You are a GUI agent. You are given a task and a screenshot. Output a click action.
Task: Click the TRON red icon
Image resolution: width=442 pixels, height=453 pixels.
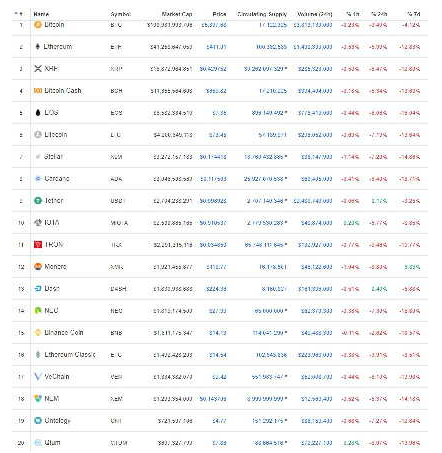[38, 244]
